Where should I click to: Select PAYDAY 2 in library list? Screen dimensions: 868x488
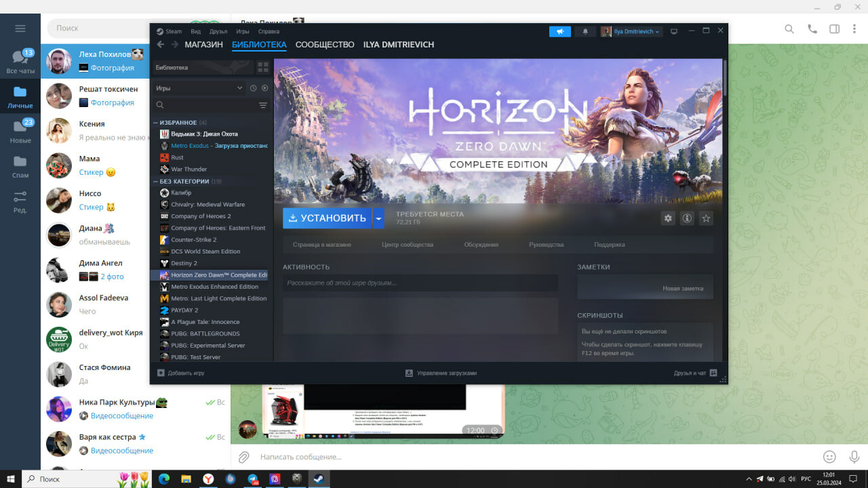[209, 310]
